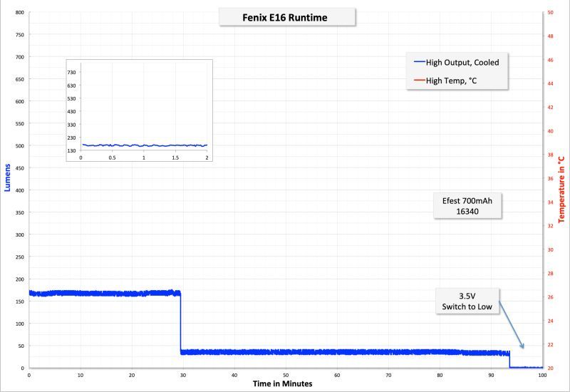Click the blue legend line swatch
570x392 pixels.
(x=420, y=62)
